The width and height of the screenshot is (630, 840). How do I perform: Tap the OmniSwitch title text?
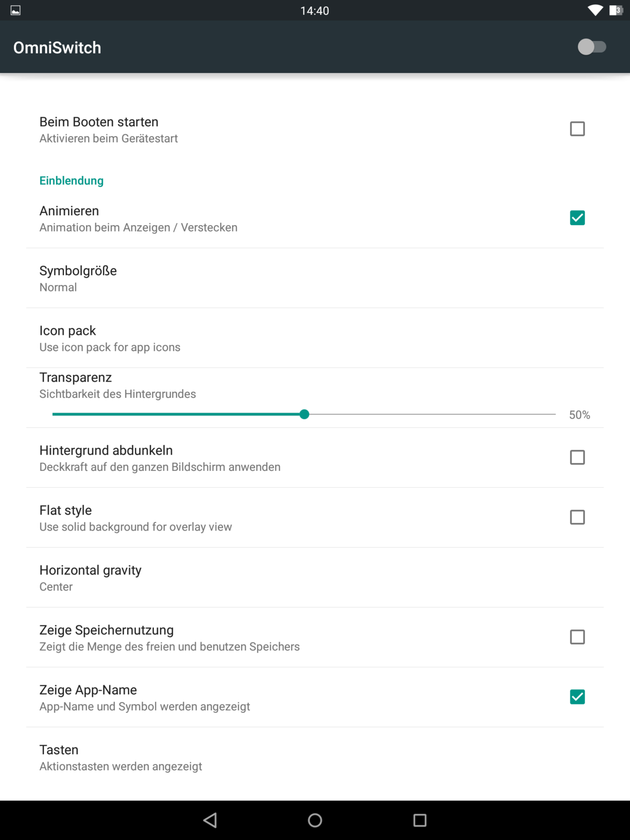click(57, 48)
